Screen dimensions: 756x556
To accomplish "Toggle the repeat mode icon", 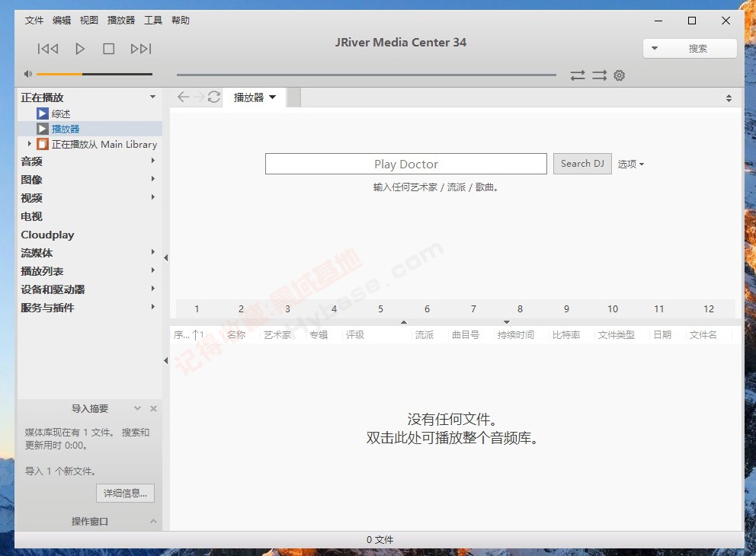I will tap(578, 75).
